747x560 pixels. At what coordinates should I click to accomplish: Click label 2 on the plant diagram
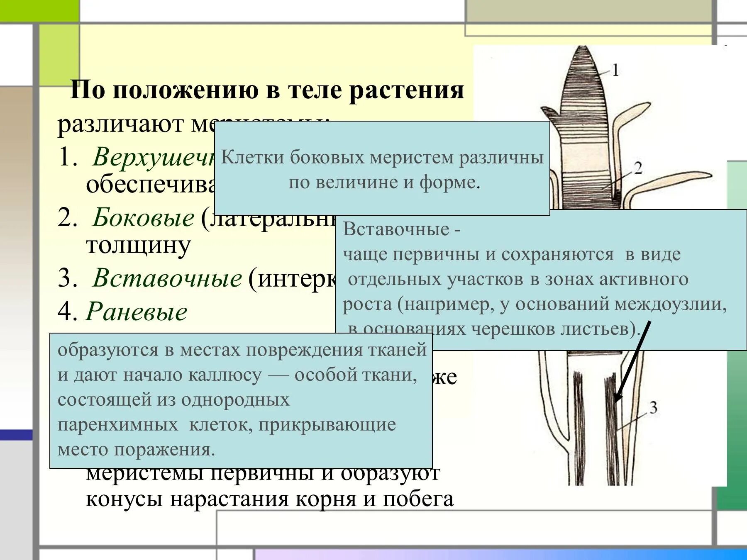coord(638,168)
